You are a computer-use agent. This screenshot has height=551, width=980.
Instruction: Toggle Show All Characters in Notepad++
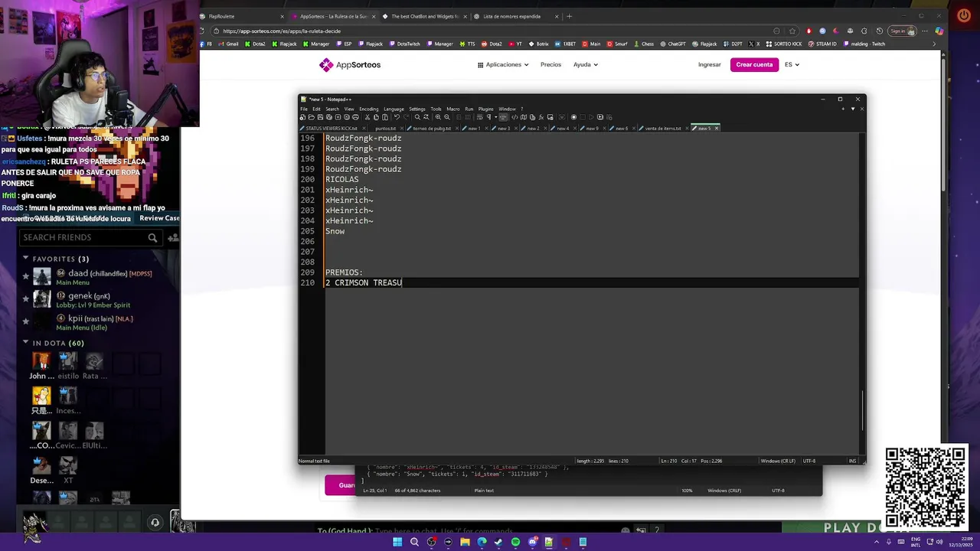point(488,117)
